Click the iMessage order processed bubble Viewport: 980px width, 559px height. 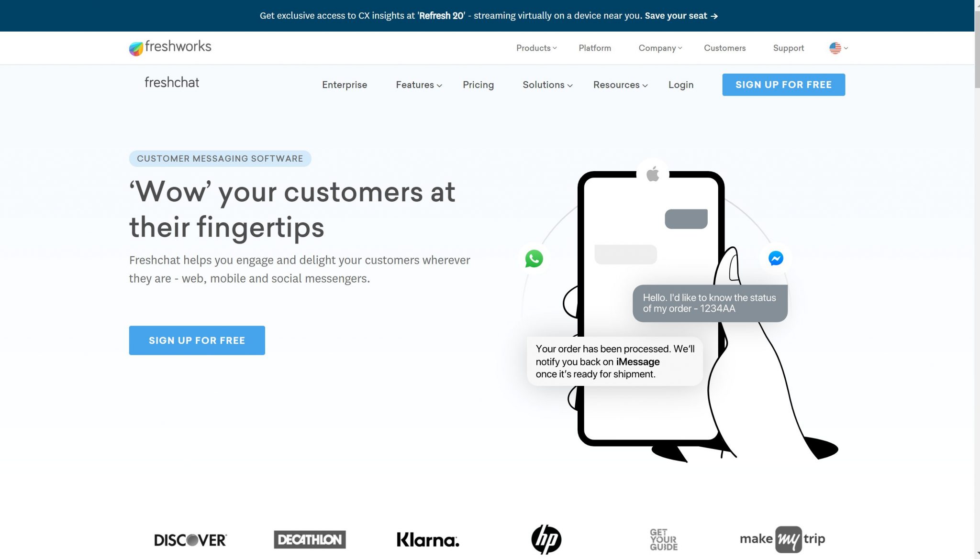[x=615, y=362]
